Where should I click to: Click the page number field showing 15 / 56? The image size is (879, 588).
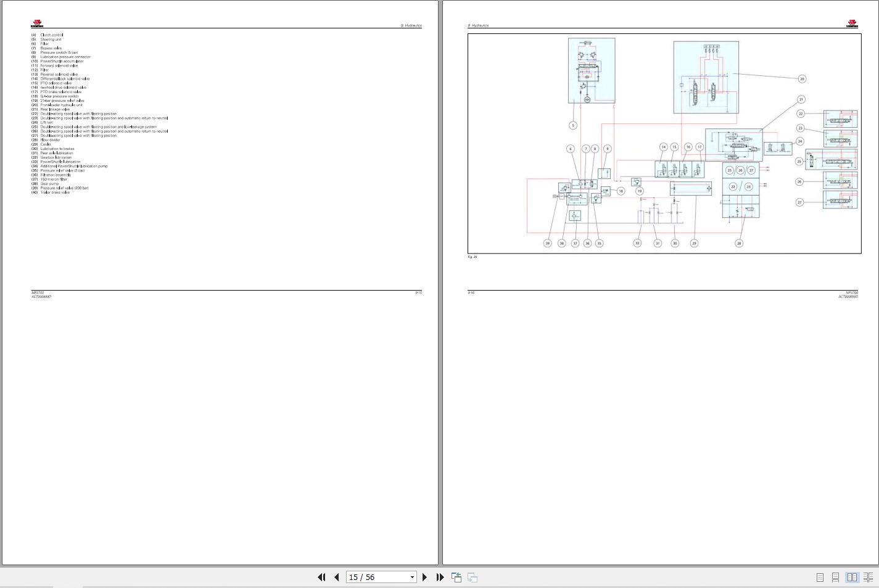(x=376, y=577)
